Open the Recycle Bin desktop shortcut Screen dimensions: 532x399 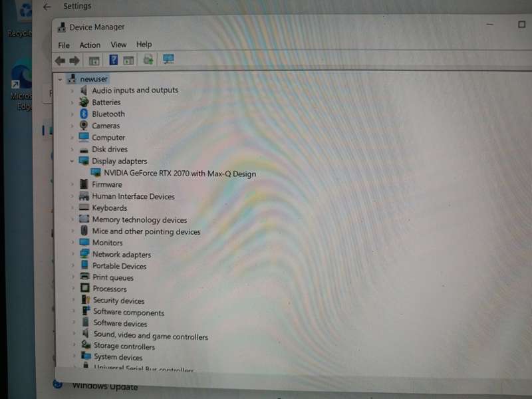pyautogui.click(x=21, y=19)
